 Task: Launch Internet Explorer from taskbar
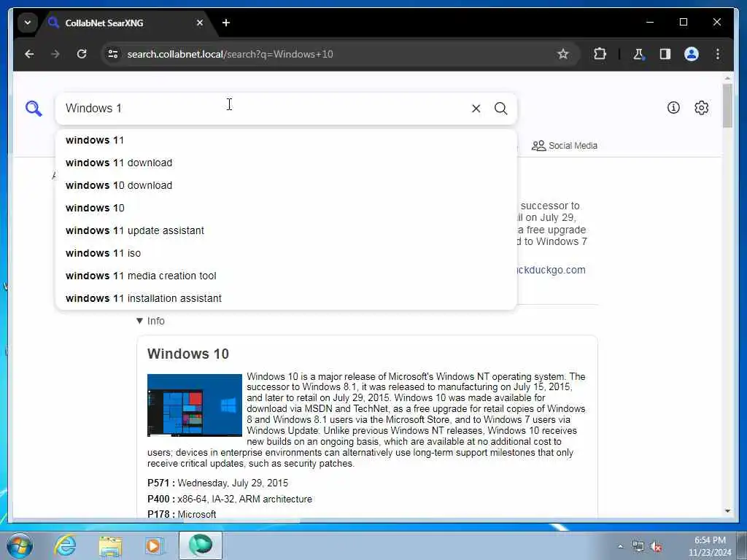coord(65,545)
